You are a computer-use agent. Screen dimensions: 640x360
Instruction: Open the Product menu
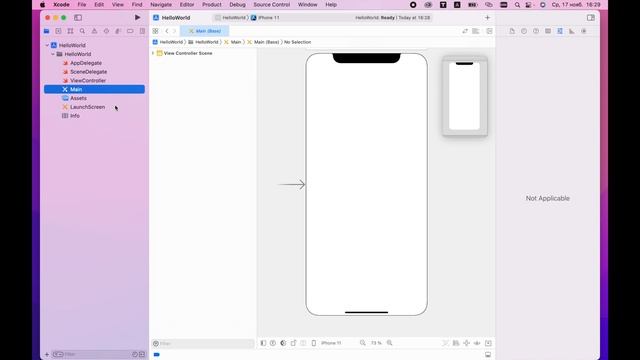click(211, 4)
